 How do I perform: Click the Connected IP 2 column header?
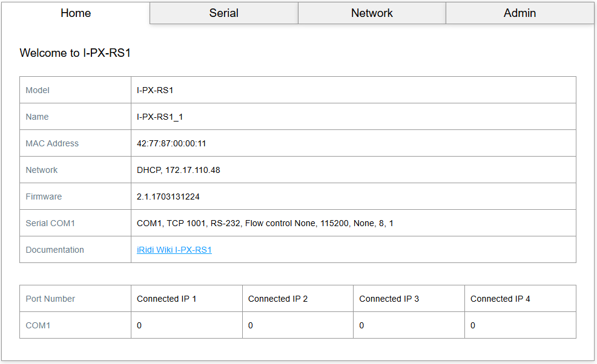(278, 299)
